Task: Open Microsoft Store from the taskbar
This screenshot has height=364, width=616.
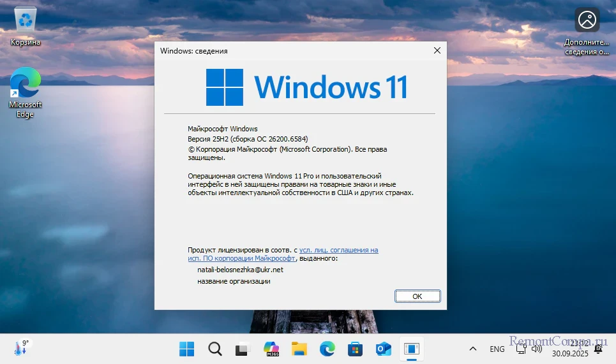Action: click(x=355, y=349)
